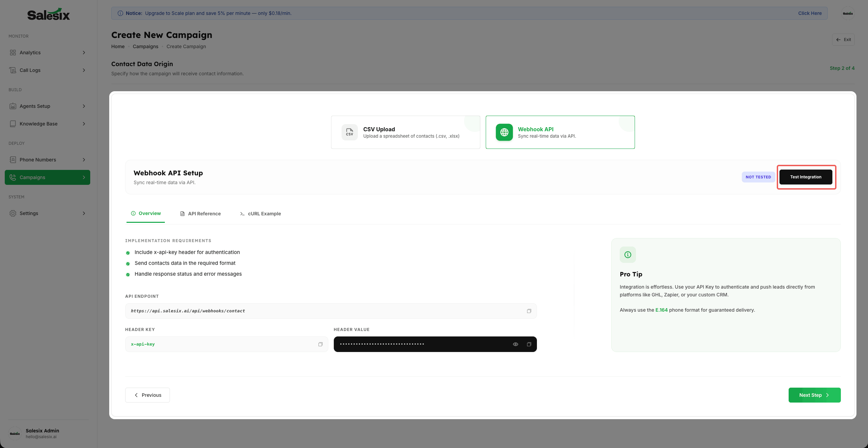Click the CSV file icon

(x=349, y=132)
